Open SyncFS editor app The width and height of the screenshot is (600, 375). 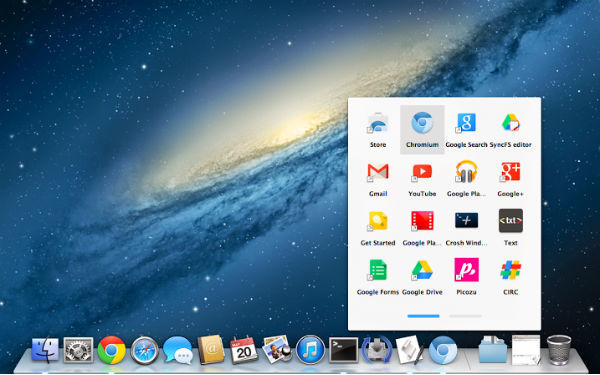(510, 123)
